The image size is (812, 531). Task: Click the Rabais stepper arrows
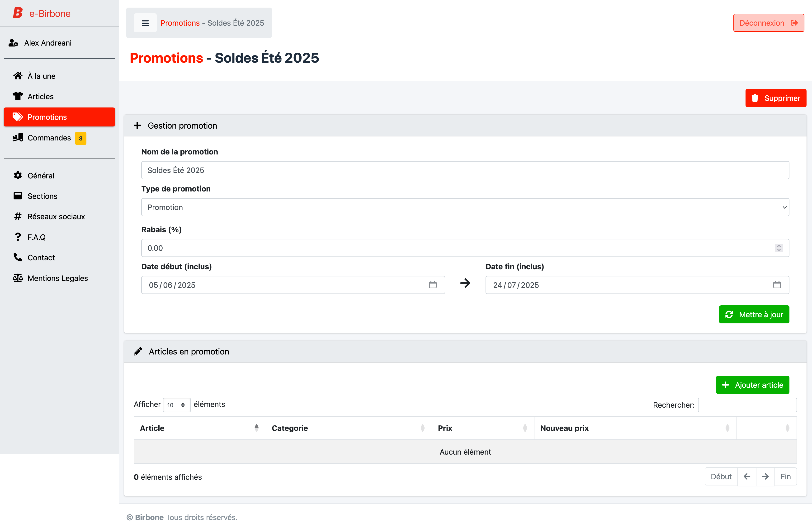coord(779,248)
